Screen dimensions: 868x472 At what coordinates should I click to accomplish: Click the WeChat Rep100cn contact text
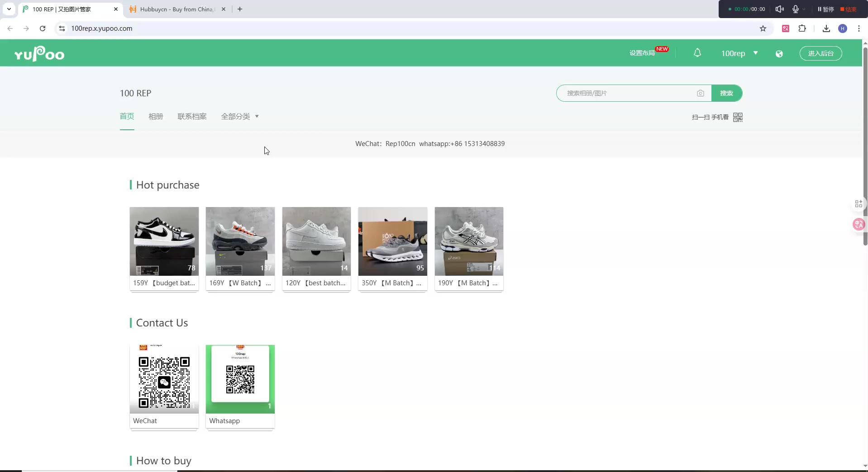[x=385, y=144]
